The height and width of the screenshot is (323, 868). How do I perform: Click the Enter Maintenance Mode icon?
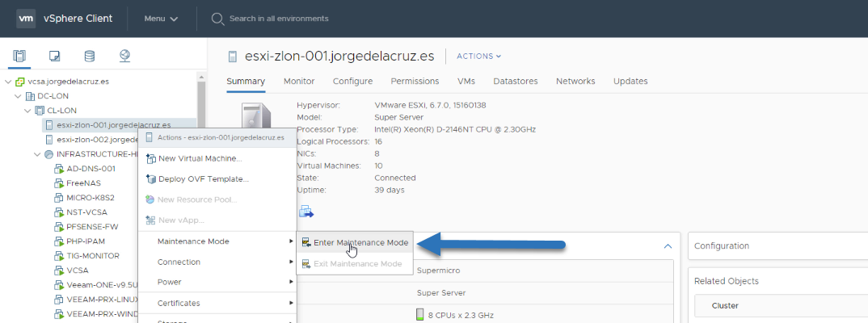306,242
